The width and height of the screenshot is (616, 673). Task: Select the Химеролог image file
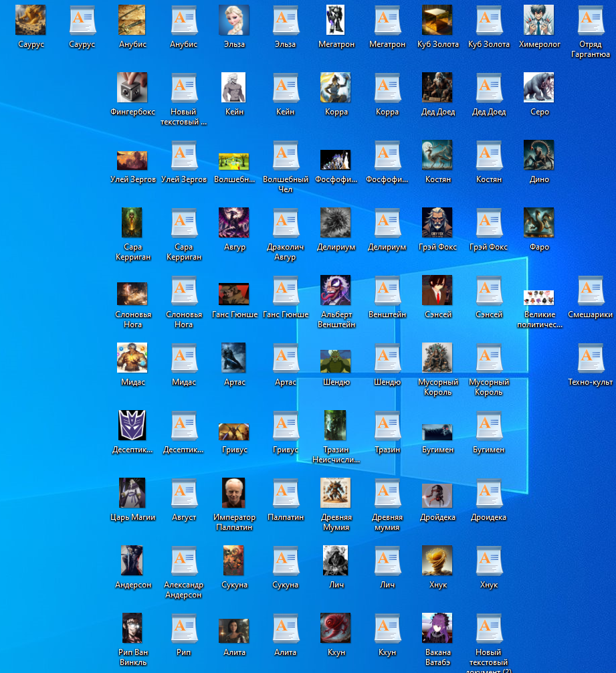click(539, 20)
